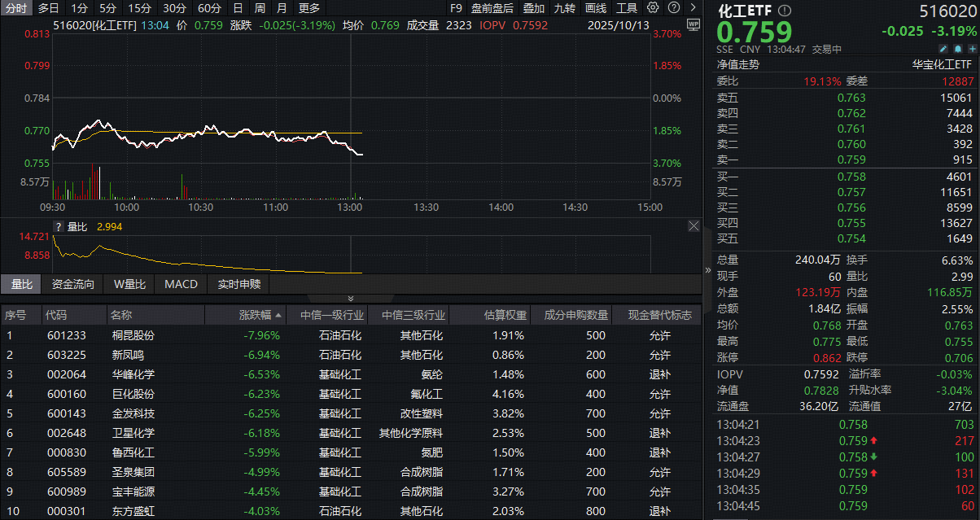Open the 画线 drawing tools button
Image resolution: width=980 pixels, height=520 pixels.
(596, 8)
